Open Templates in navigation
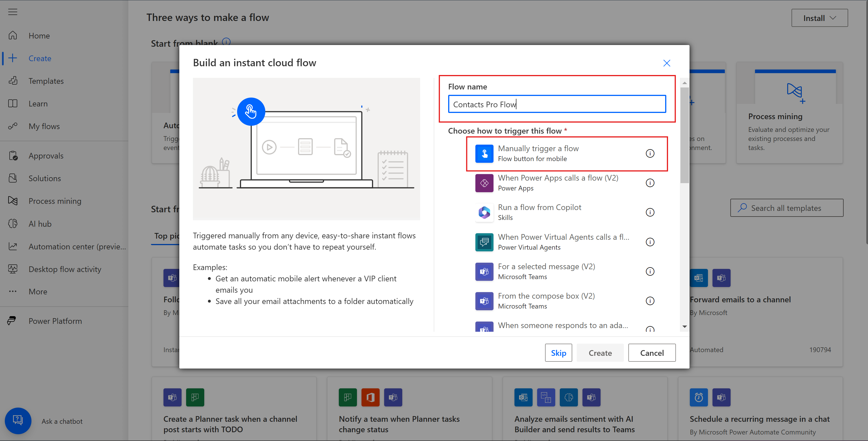Image resolution: width=868 pixels, height=441 pixels. [46, 81]
